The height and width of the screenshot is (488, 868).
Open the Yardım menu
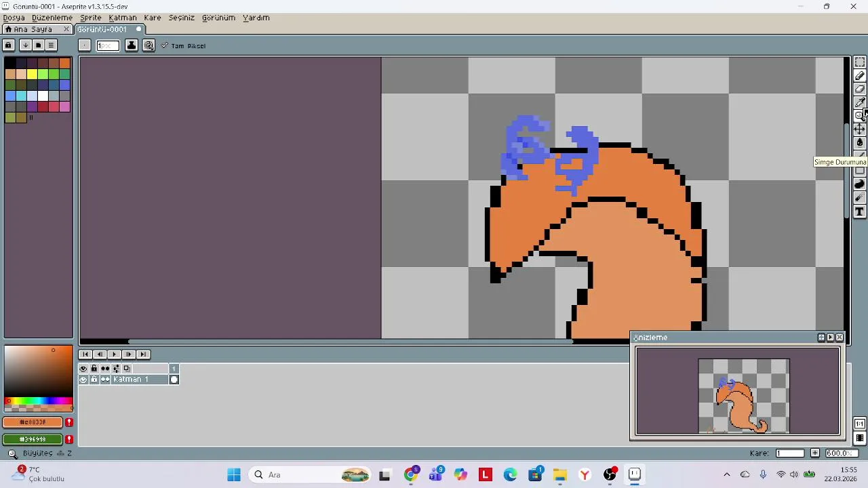pos(256,18)
